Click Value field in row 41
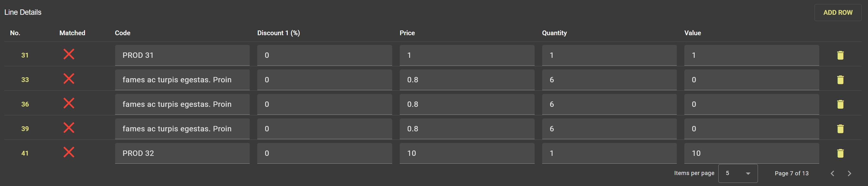The height and width of the screenshot is (186, 868). [751, 153]
